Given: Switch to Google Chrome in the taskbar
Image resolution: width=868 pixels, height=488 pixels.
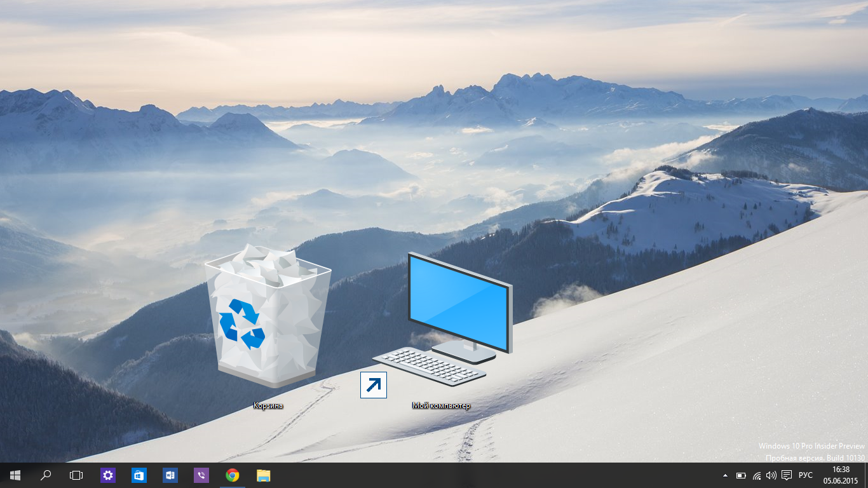Looking at the screenshot, I should (x=233, y=475).
